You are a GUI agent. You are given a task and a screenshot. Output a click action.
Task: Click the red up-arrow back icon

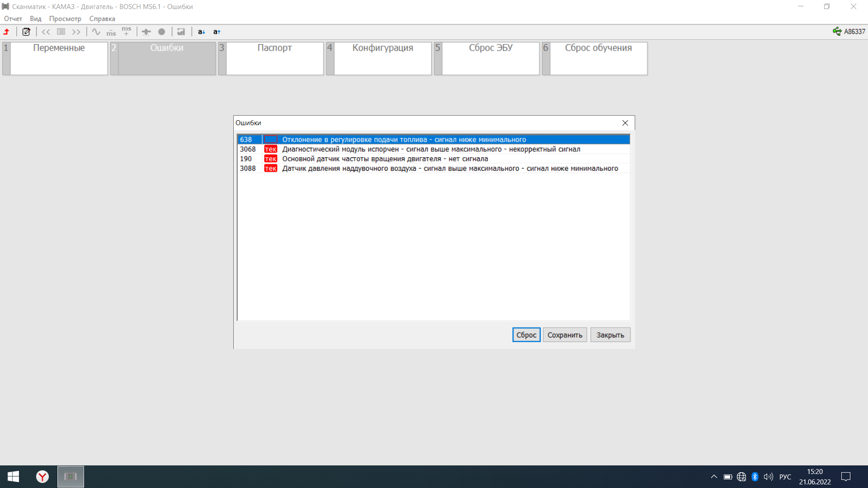(7, 32)
